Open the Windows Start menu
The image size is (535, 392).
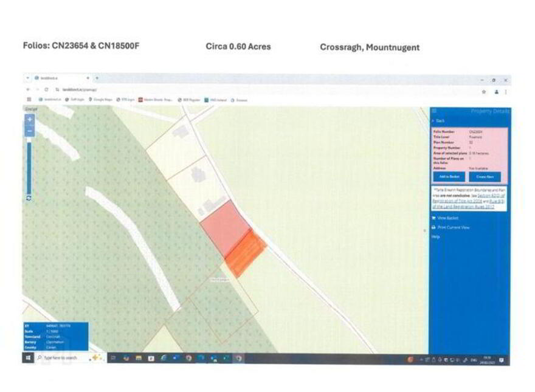(29, 358)
